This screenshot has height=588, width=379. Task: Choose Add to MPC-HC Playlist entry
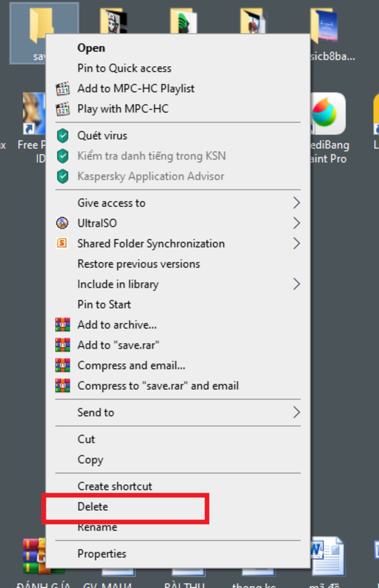click(136, 89)
